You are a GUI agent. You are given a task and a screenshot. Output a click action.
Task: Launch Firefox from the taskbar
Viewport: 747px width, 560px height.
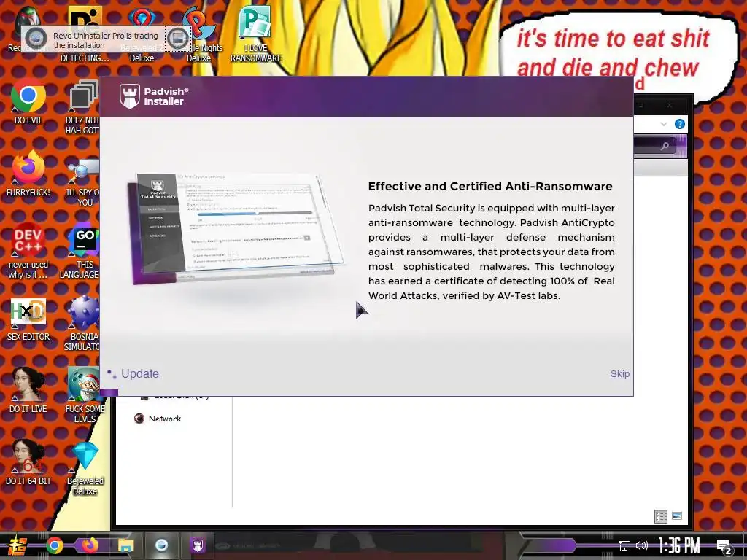(x=90, y=545)
